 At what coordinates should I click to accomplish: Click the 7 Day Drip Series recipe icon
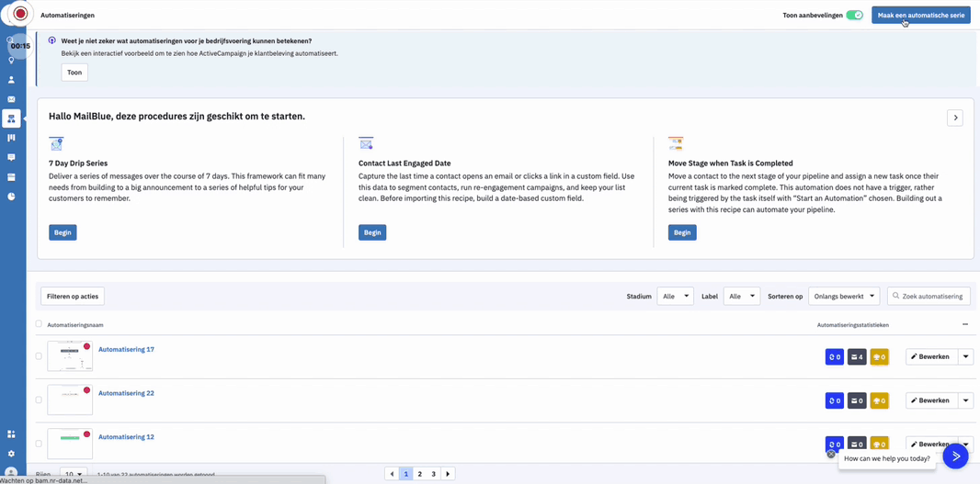(x=56, y=144)
